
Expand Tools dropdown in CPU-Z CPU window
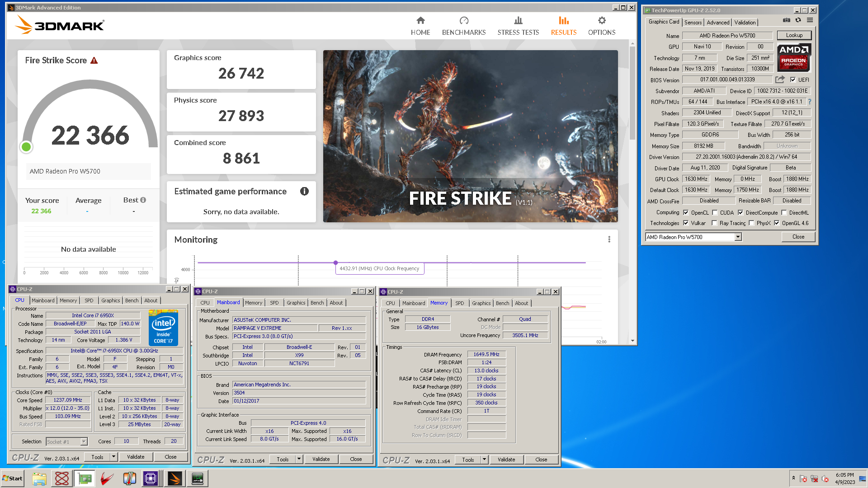(113, 457)
